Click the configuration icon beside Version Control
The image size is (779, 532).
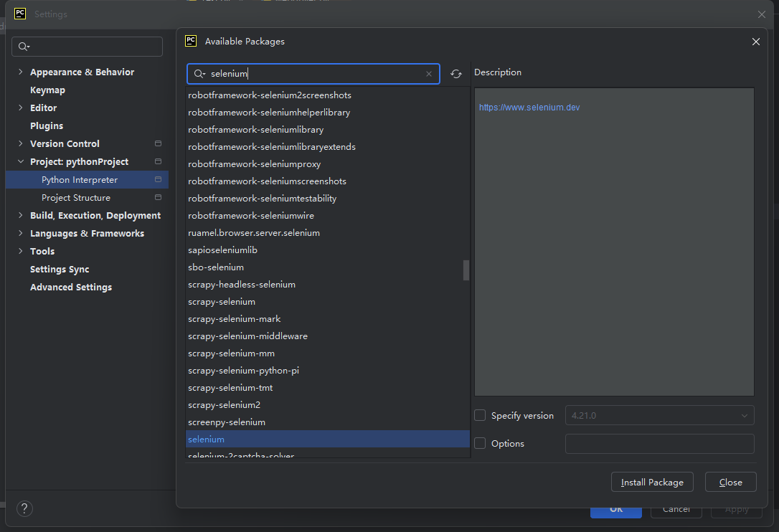[x=157, y=143]
